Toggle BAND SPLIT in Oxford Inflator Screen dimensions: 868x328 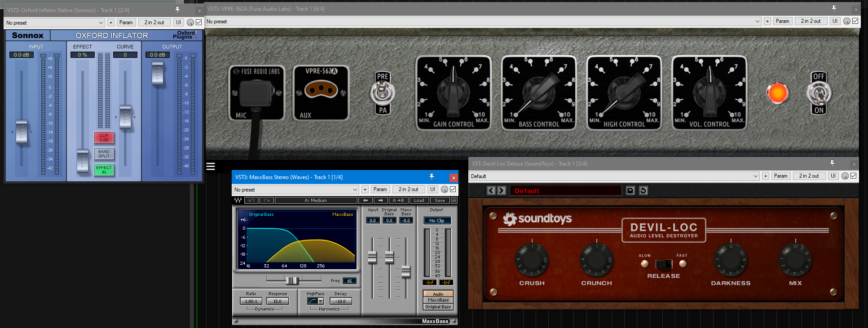pyautogui.click(x=104, y=153)
